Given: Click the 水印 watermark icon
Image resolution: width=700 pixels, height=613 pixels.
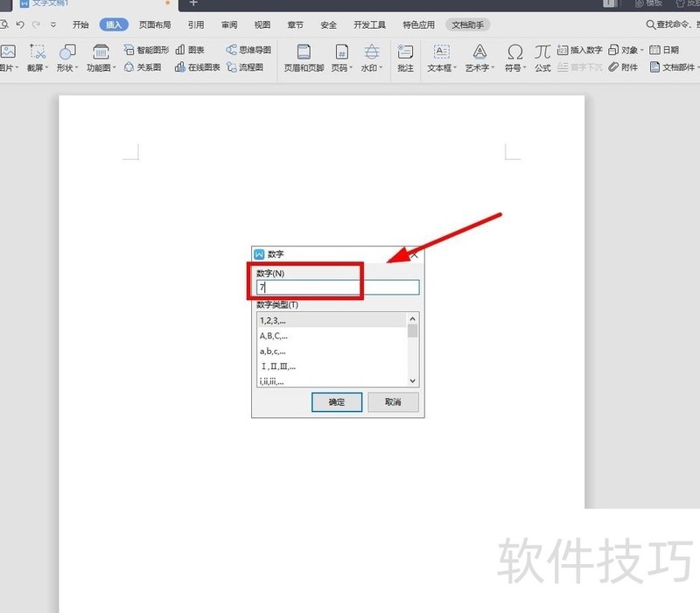Looking at the screenshot, I should [x=371, y=52].
